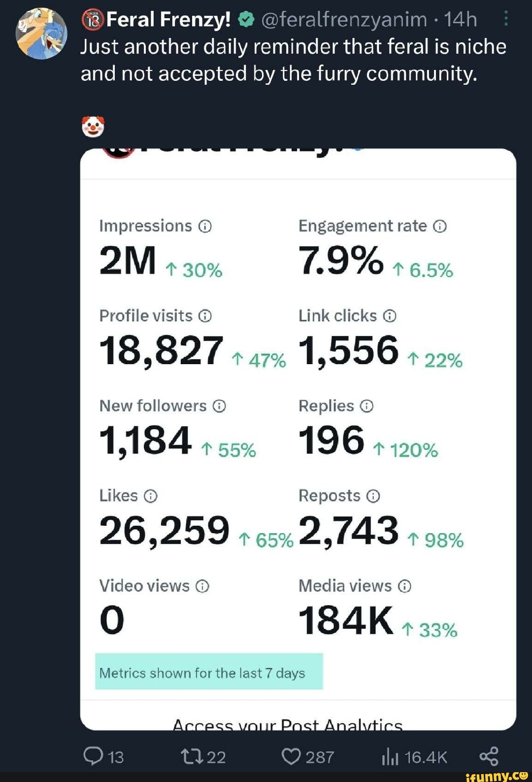Click the Engagement rate info icon
Screen dimensions: 532x782
[x=440, y=226]
